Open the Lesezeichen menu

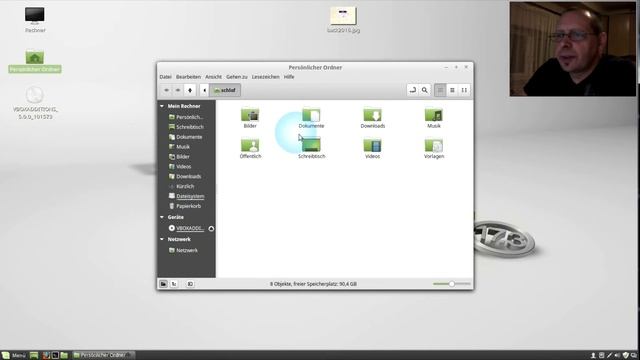click(x=266, y=77)
